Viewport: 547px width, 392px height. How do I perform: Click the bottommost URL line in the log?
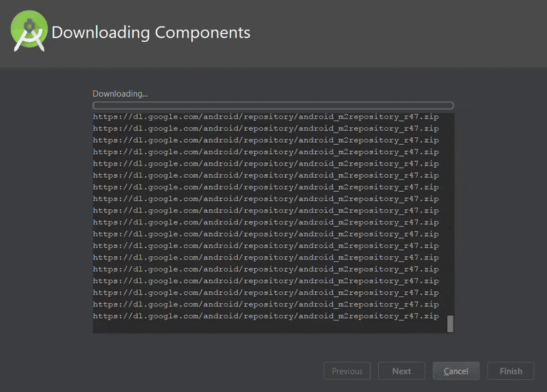coord(265,316)
